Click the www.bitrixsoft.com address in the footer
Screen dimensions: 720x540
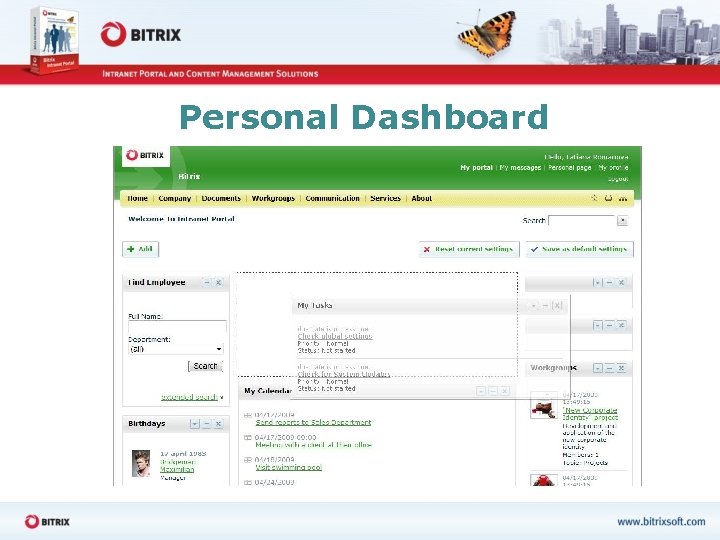pyautogui.click(x=661, y=522)
